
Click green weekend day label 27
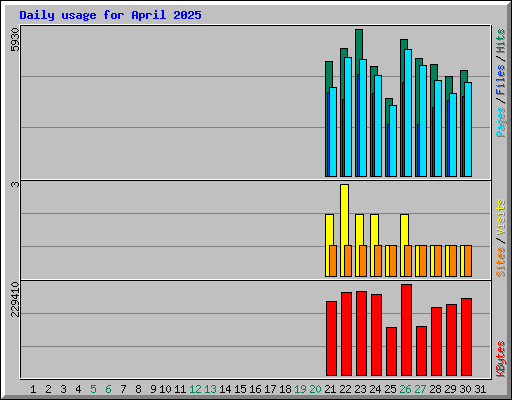coord(420,389)
